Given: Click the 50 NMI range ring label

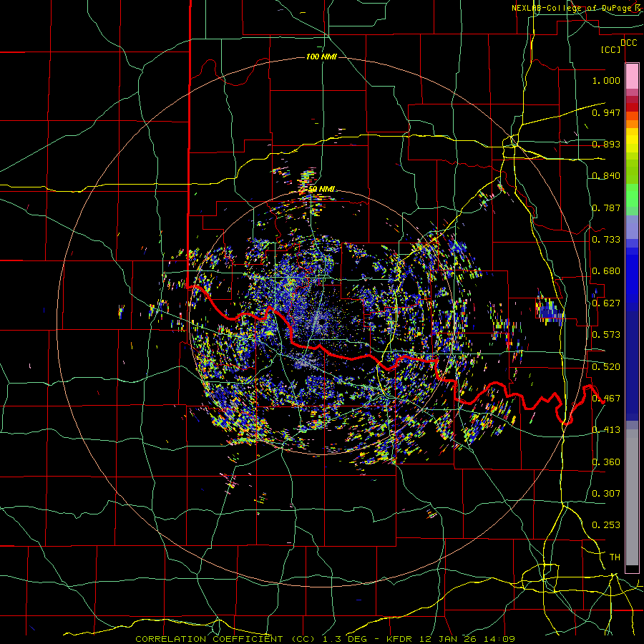Looking at the screenshot, I should 321,189.
